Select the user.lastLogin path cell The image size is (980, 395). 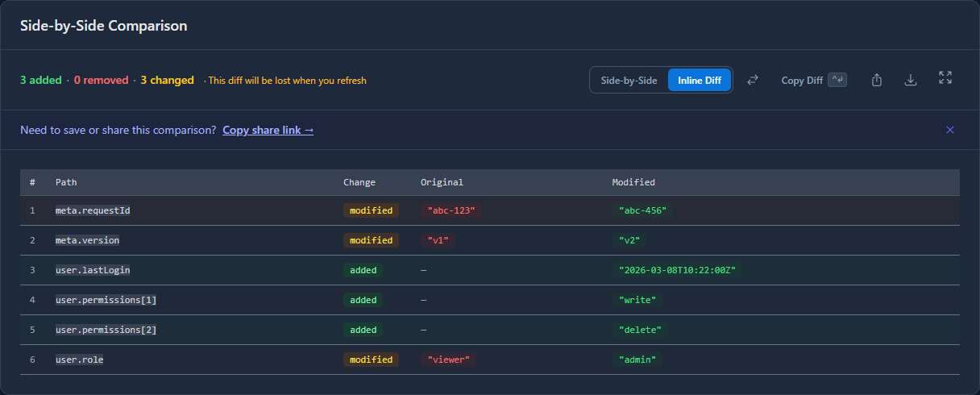(x=93, y=270)
